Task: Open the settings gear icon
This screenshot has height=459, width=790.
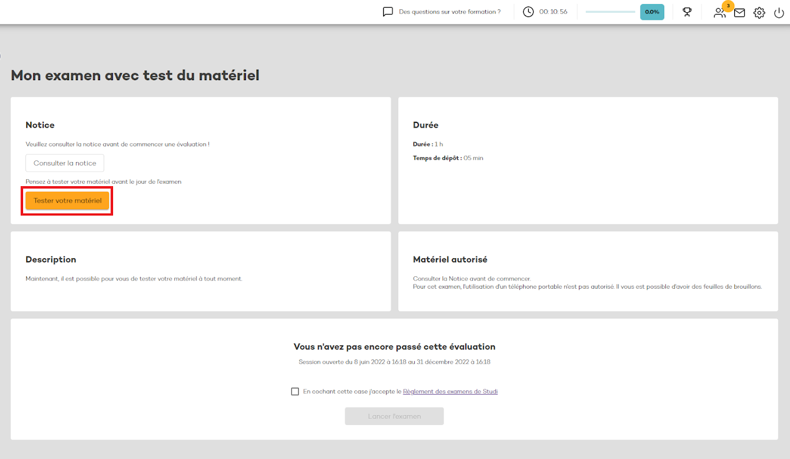Action: pos(759,13)
